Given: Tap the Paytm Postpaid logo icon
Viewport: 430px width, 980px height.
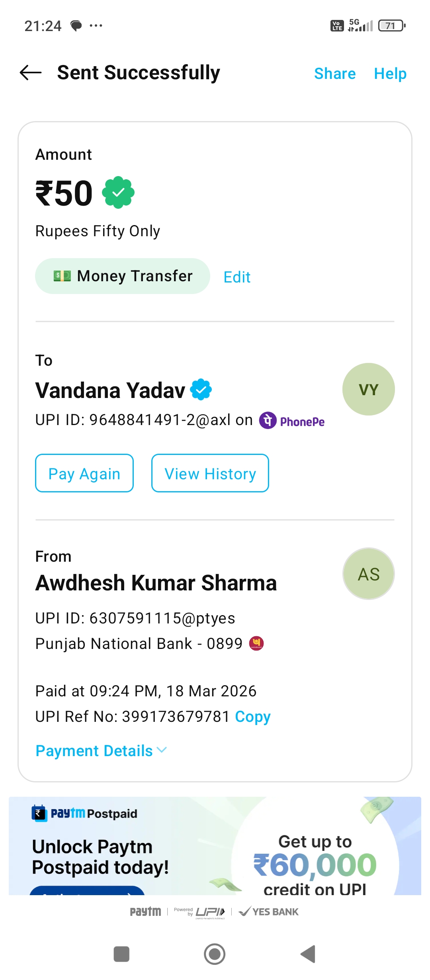Looking at the screenshot, I should pos(39,813).
